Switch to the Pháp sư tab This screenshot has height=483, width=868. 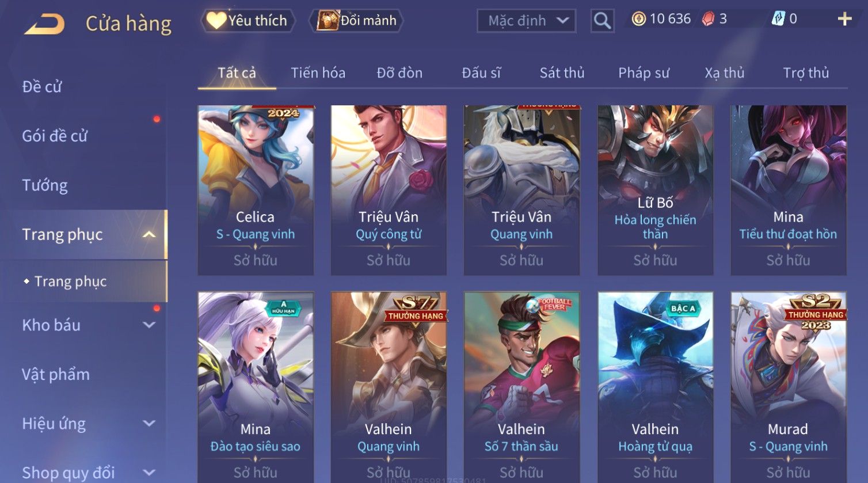coord(644,73)
